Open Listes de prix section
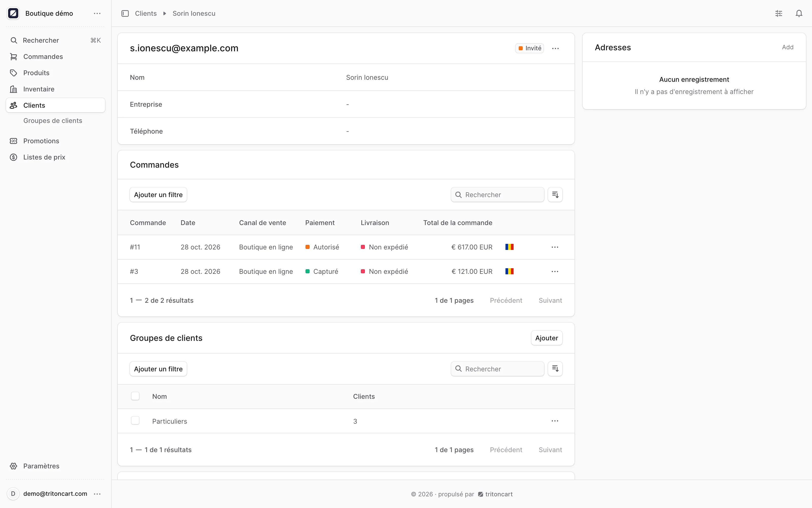Viewport: 812px width, 508px height. click(x=55, y=157)
